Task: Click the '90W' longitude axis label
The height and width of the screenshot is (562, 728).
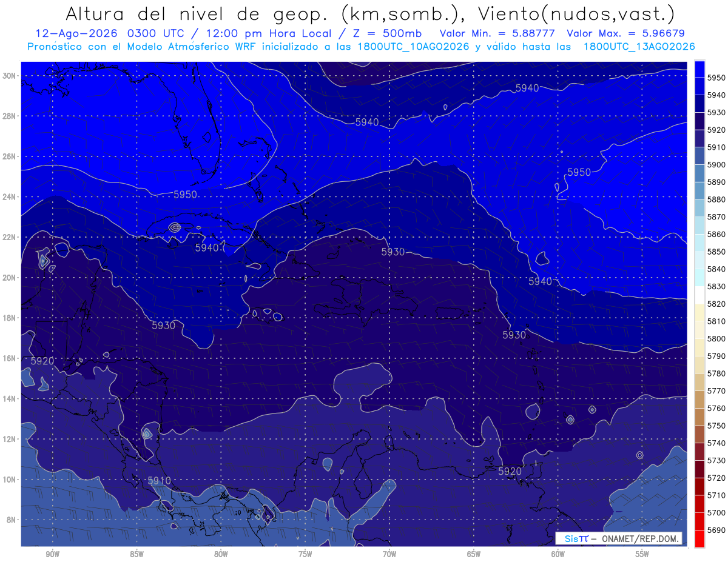Action: point(52,554)
